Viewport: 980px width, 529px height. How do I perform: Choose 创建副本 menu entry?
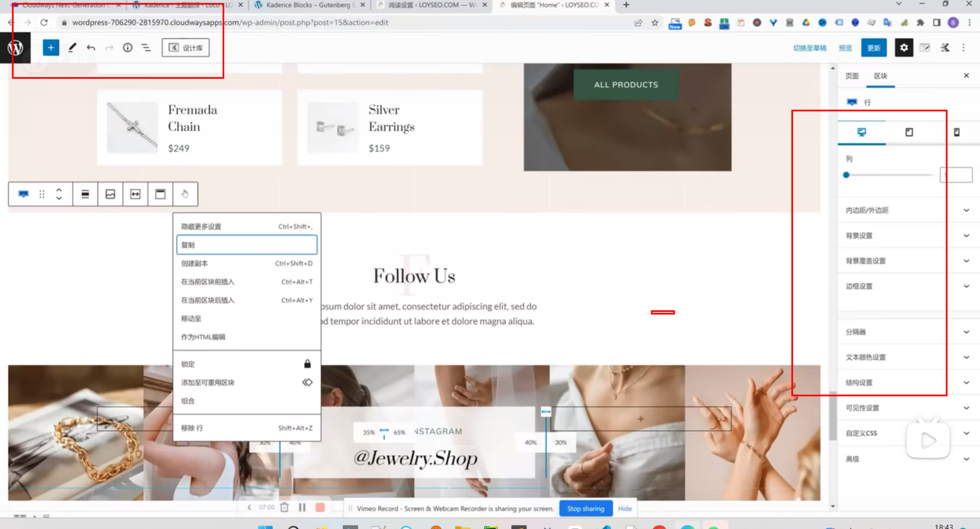[247, 263]
